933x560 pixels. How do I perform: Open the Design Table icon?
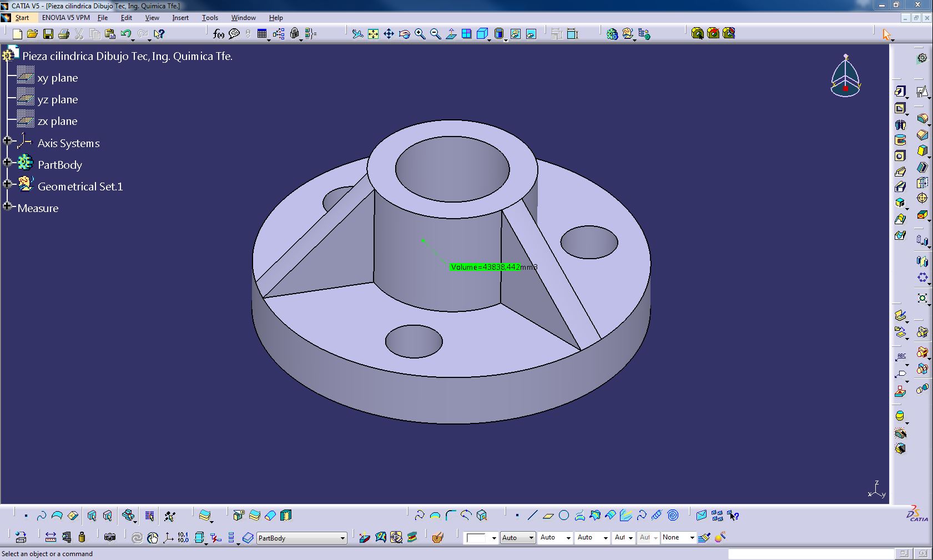tap(262, 34)
